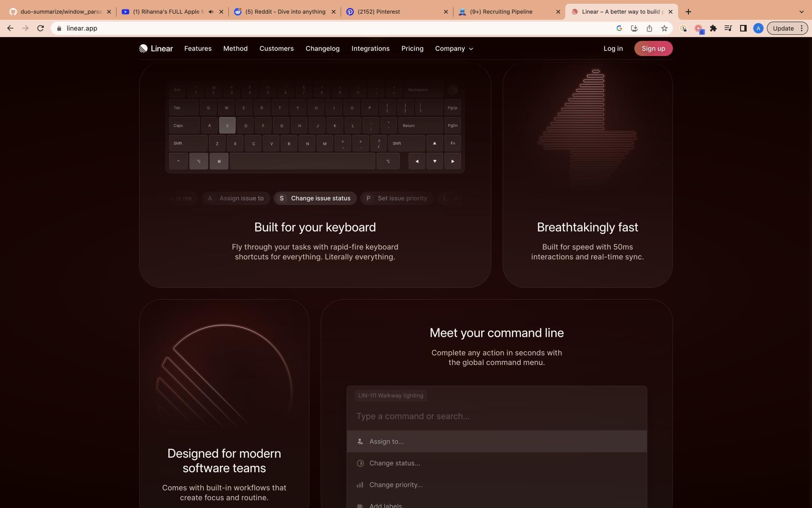Click the LIN-111 Walkway lighting tag

point(390,396)
